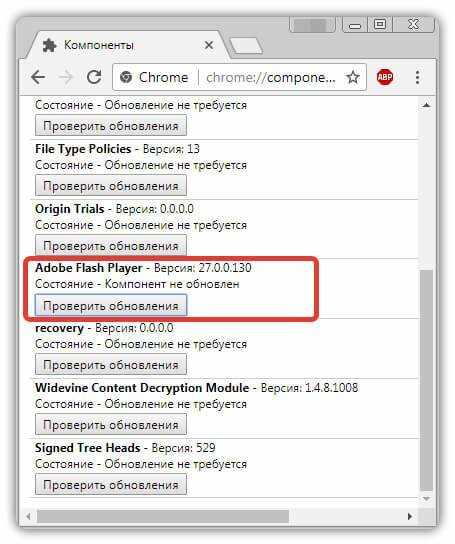Check updates for Signed Tree Heads
The width and height of the screenshot is (455, 544).
pos(111,485)
